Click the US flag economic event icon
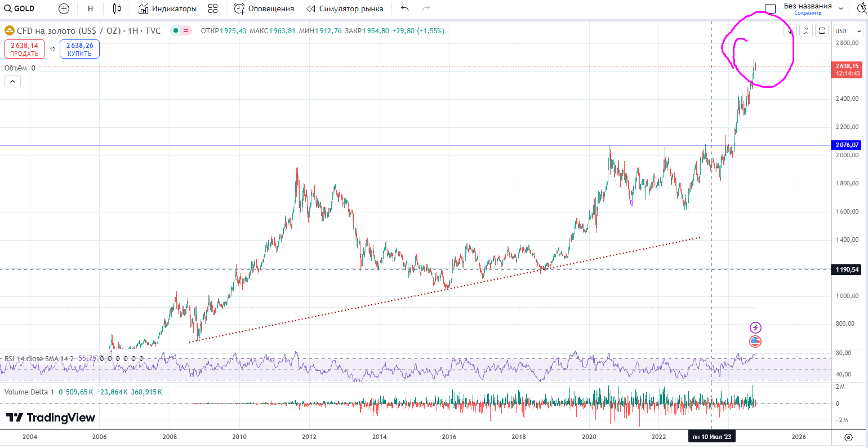Screen dimensions: 868x448 click(755, 341)
